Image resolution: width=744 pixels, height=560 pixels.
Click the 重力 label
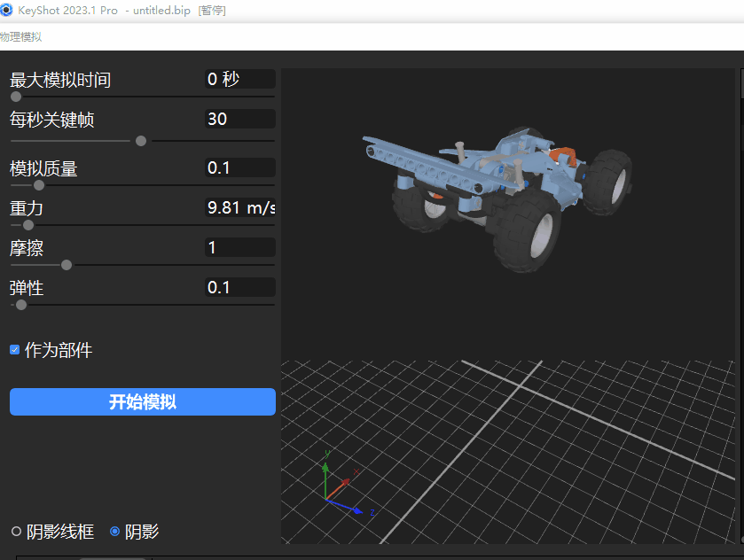coord(27,208)
